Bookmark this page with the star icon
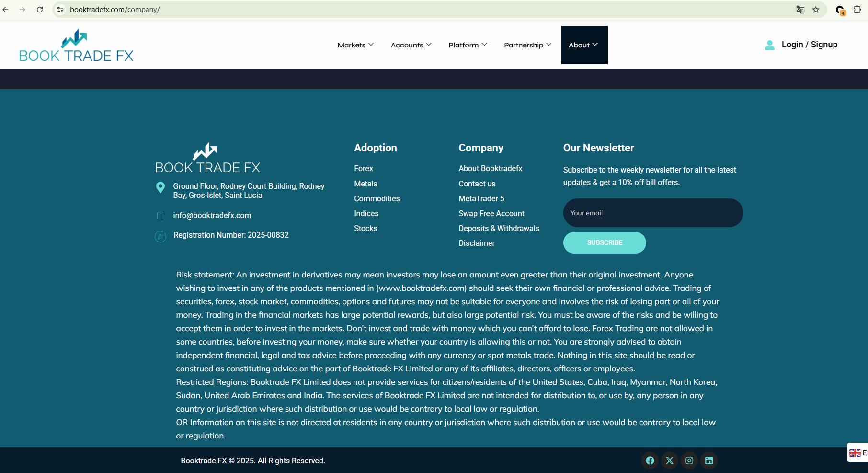This screenshot has width=868, height=473. pyautogui.click(x=816, y=10)
